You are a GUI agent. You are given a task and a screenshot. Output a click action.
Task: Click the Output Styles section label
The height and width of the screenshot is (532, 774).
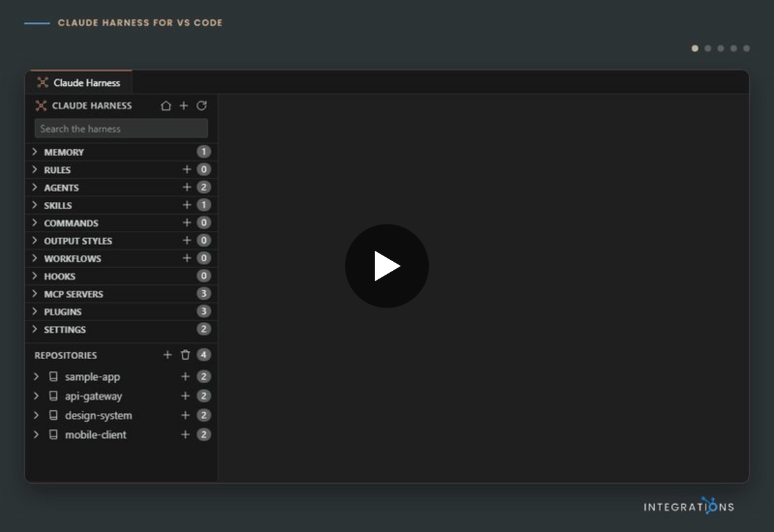click(x=78, y=241)
